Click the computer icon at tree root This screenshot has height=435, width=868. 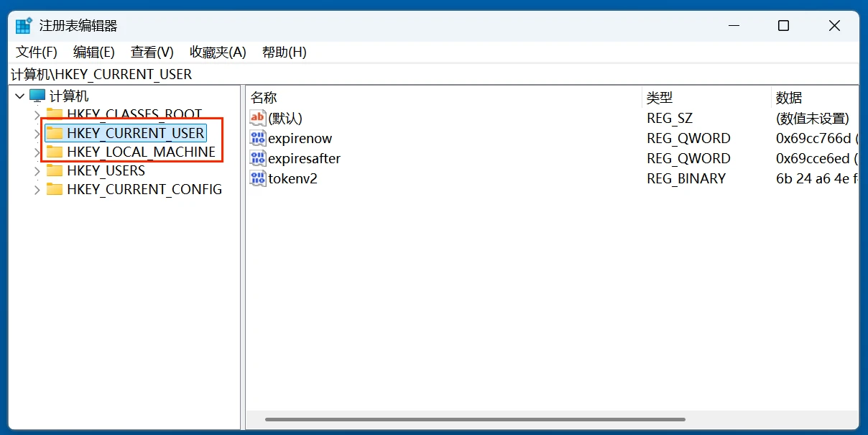point(37,96)
